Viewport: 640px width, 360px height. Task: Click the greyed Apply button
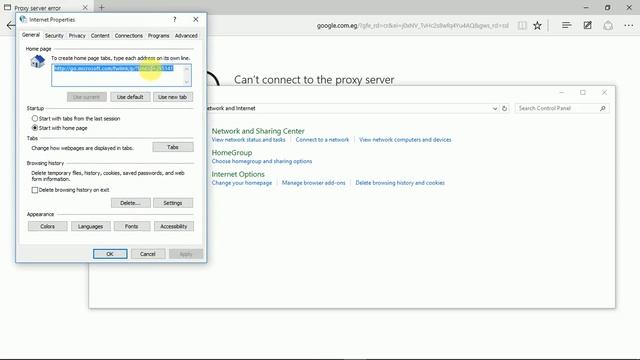186,254
